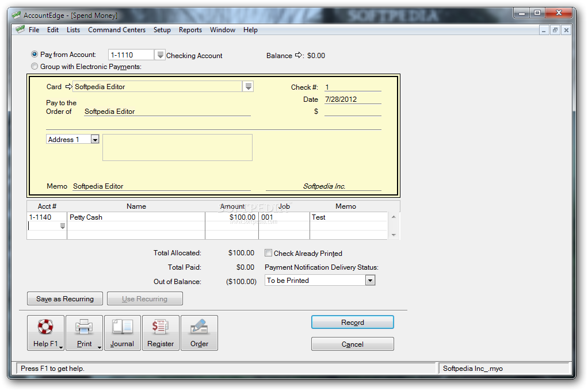Click the Cancel button
588x391 pixels.
point(353,344)
